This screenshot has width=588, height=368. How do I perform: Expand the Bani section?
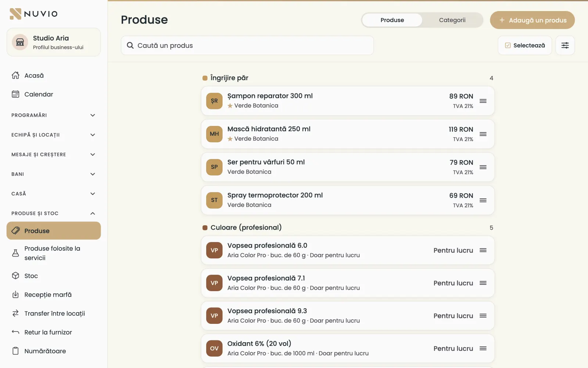pyautogui.click(x=54, y=174)
